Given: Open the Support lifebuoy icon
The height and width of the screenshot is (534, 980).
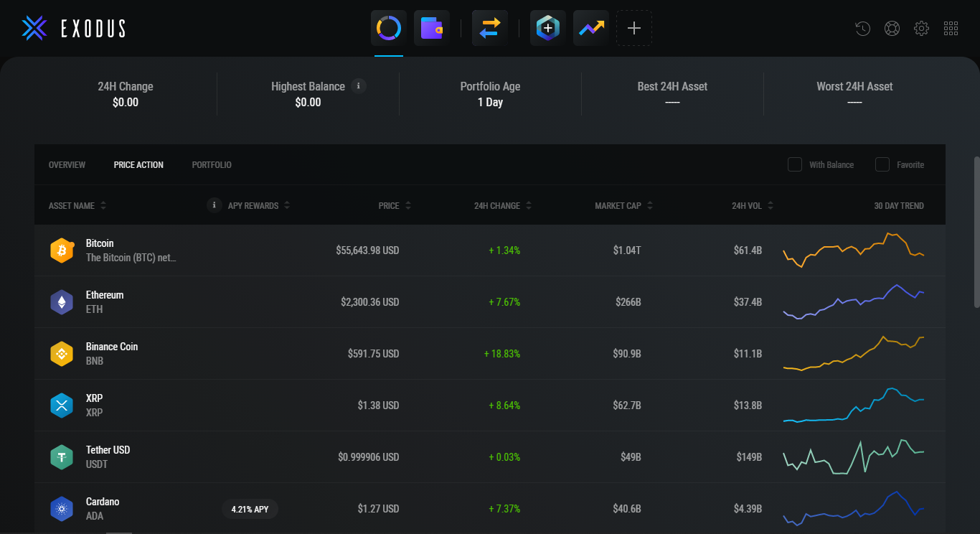Looking at the screenshot, I should [x=892, y=29].
